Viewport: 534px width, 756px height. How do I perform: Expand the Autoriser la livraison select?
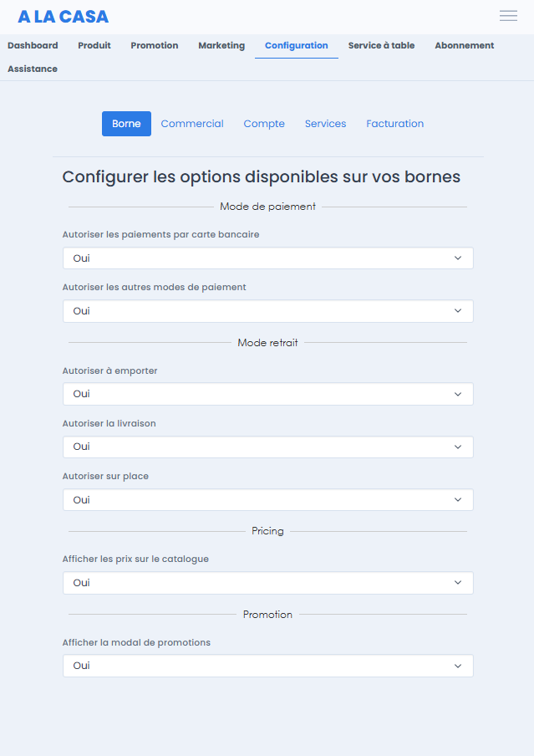268,447
